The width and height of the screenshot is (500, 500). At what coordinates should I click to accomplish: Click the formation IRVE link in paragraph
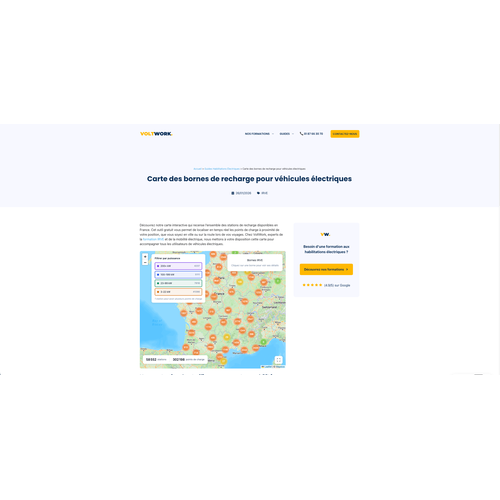click(153, 239)
